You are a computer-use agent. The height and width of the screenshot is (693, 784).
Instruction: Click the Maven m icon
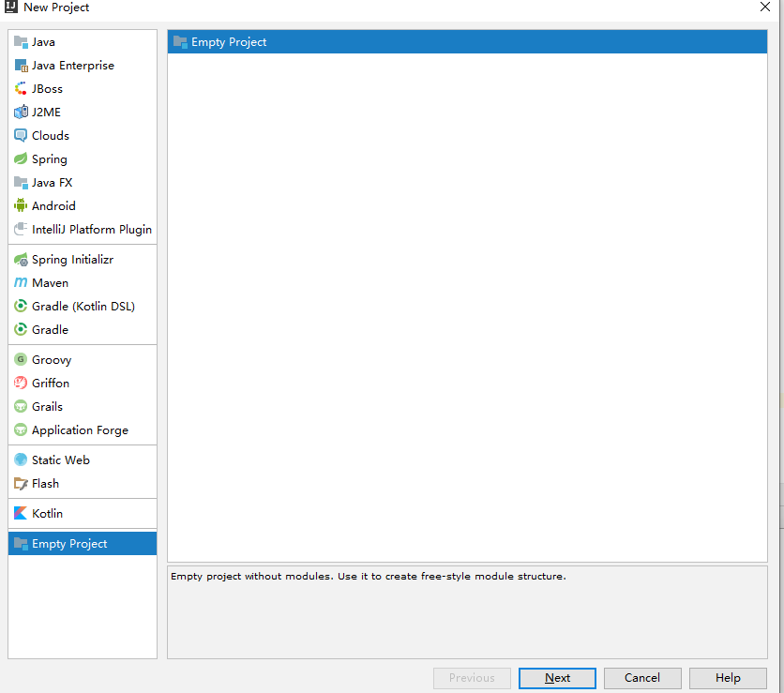(x=21, y=282)
